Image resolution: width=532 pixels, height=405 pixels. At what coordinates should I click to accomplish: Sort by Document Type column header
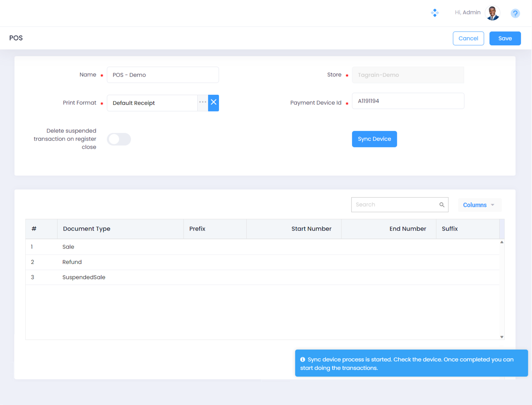click(x=87, y=229)
